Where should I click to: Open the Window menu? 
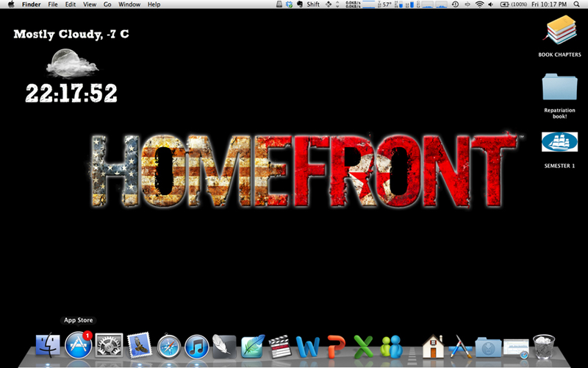point(129,4)
